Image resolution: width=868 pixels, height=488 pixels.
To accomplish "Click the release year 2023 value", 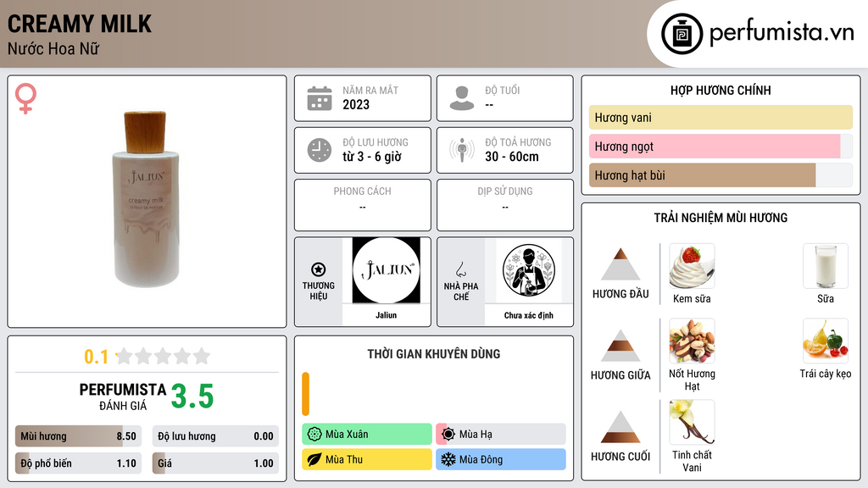I will click(356, 104).
